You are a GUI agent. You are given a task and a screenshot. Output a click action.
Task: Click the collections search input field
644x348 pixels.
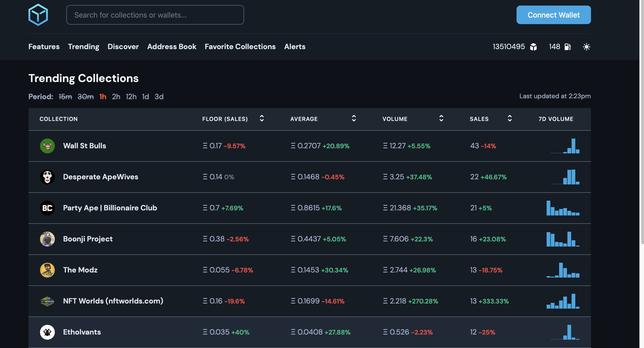(155, 15)
